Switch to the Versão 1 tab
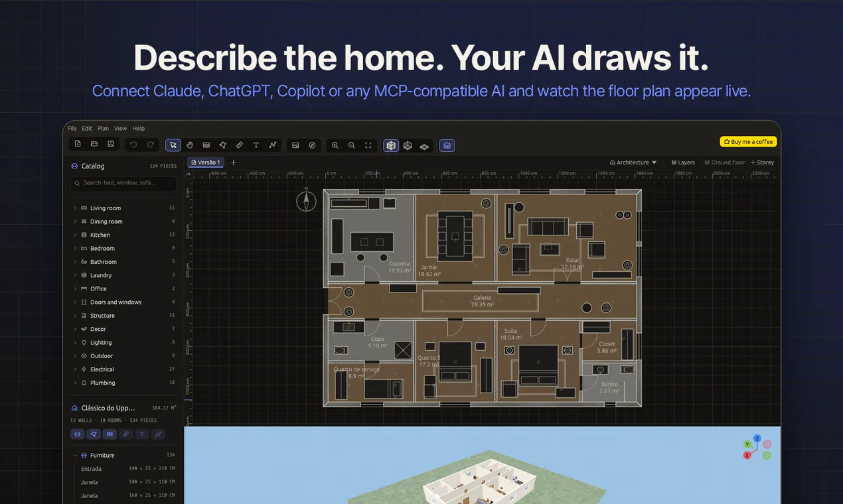This screenshot has width=843, height=504. (x=206, y=162)
